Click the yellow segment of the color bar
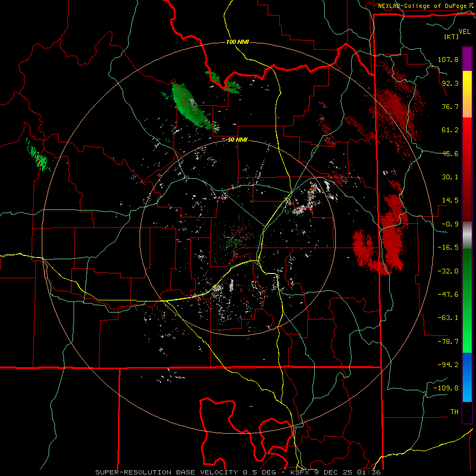The width and height of the screenshot is (476, 476). point(467,94)
